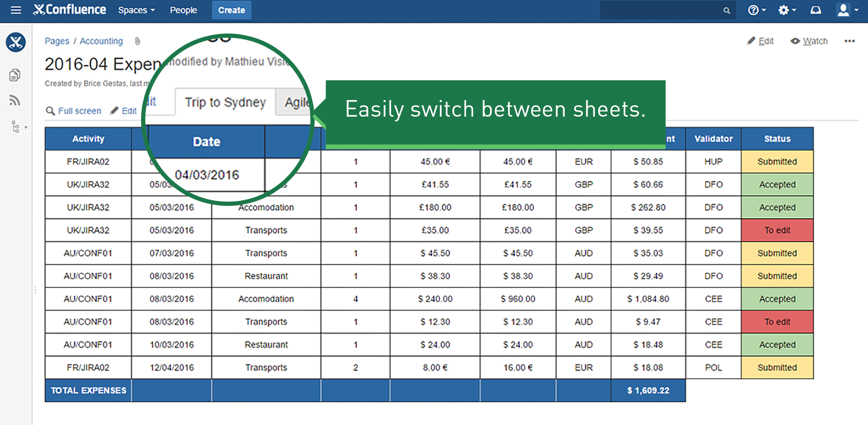Click the Activity column header
868x425 pixels.
[x=88, y=139]
